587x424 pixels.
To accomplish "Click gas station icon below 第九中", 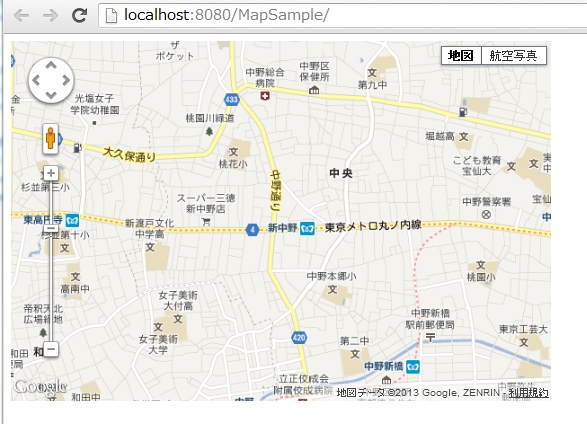I will tap(463, 112).
